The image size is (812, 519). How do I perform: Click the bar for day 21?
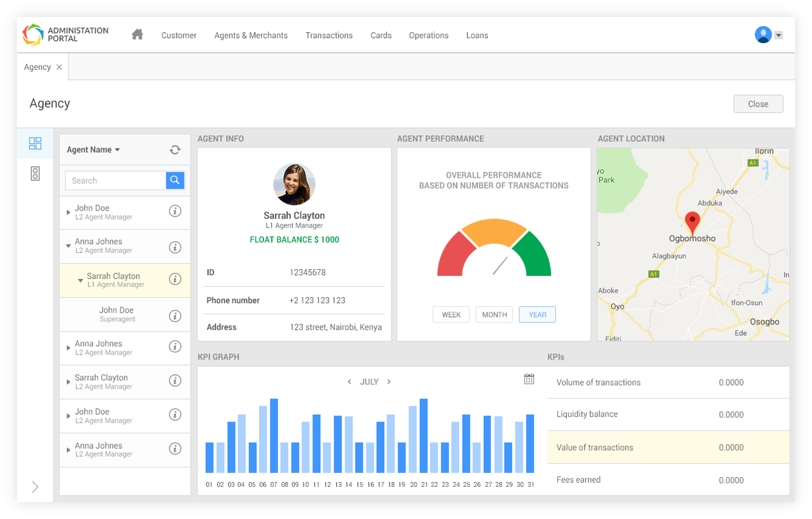pos(424,435)
